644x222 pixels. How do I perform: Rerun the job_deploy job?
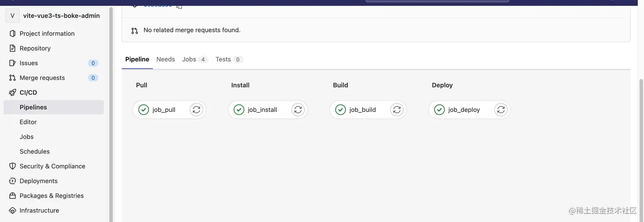click(501, 110)
